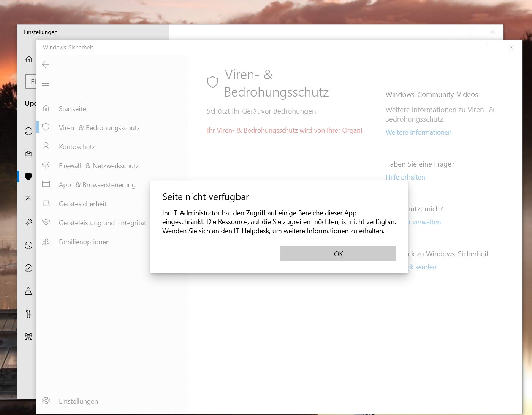Open find-my-device icon in Einstellungen sidebar
This screenshot has width=532, height=415.
(x=28, y=291)
